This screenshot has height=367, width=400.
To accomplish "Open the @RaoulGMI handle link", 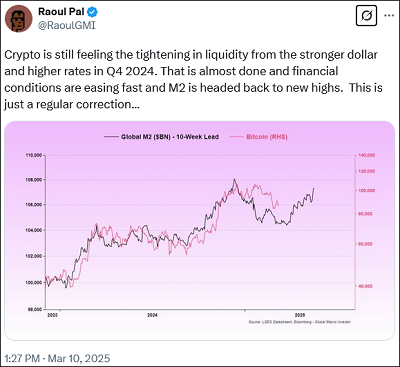I will pos(67,25).
